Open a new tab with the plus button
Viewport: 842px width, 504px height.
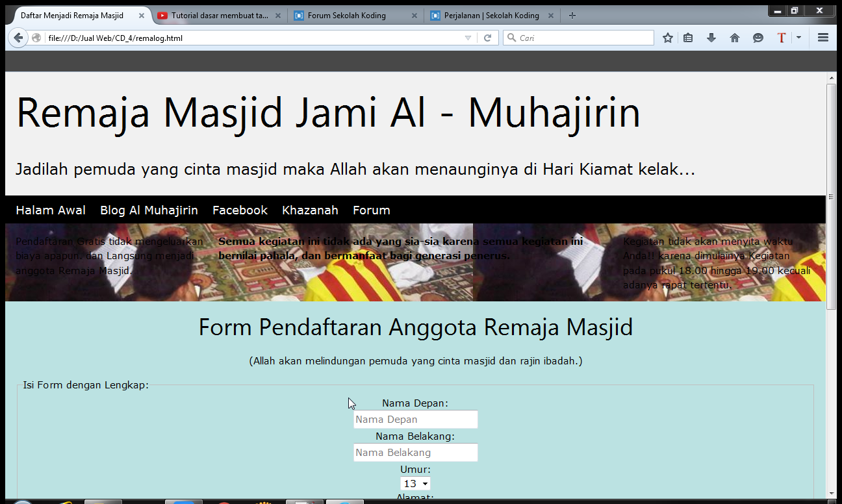[x=572, y=16]
